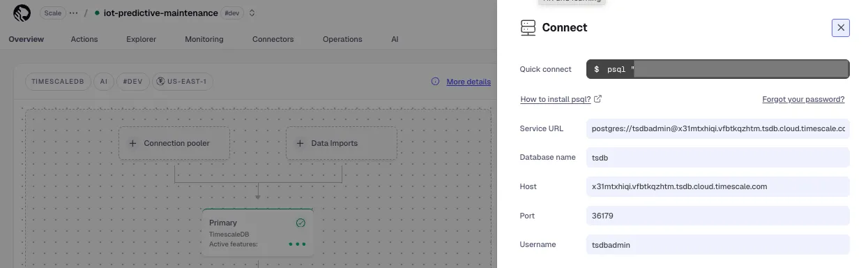This screenshot has height=268, width=868.
Task: Click the TIMESCALEDB tag
Action: [x=57, y=82]
